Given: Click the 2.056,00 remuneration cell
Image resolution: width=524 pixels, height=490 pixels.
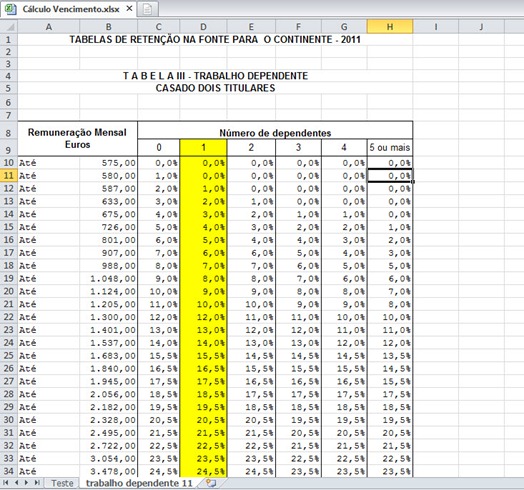Looking at the screenshot, I should [109, 394].
